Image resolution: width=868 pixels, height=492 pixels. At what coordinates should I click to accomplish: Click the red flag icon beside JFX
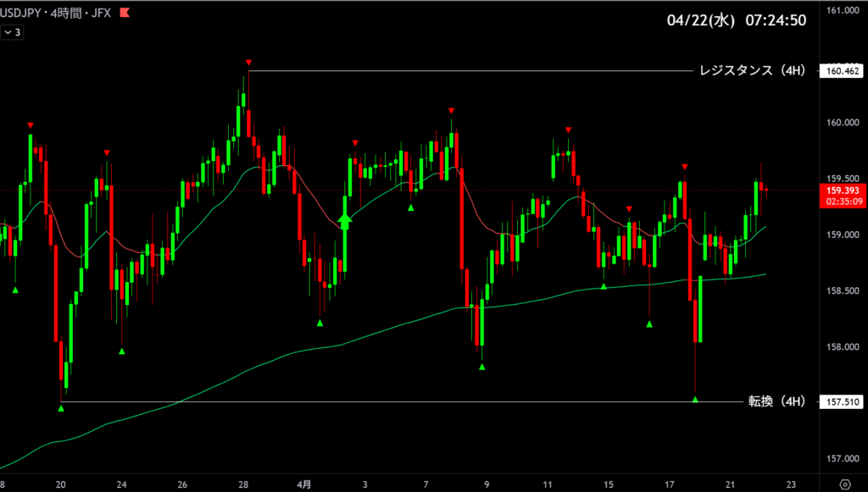(125, 13)
